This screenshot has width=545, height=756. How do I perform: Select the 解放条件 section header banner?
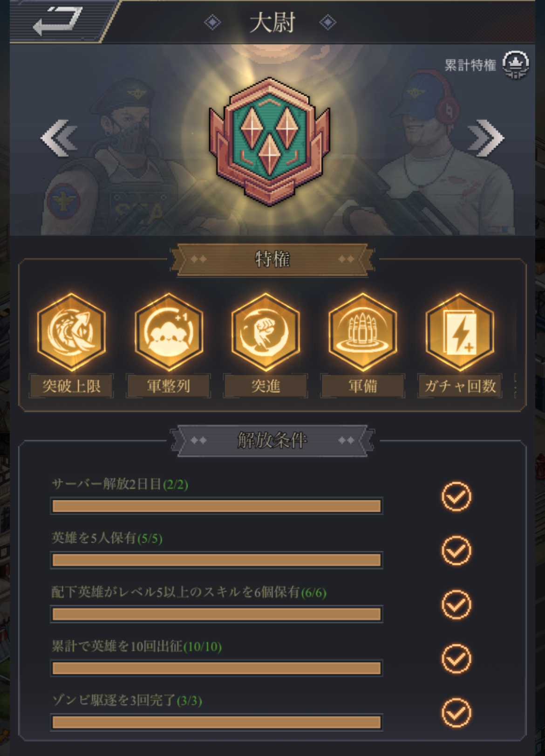click(x=272, y=440)
